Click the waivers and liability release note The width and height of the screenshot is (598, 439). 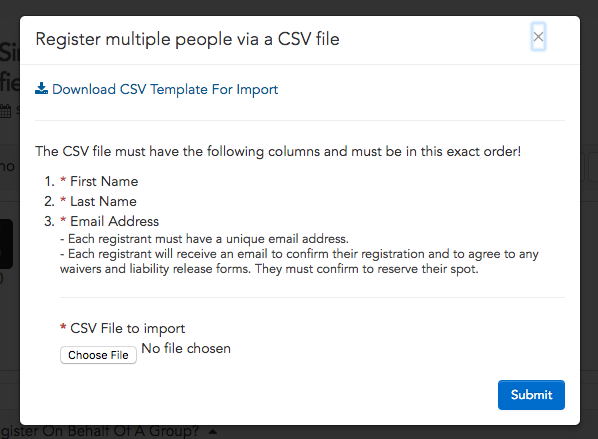tap(299, 261)
